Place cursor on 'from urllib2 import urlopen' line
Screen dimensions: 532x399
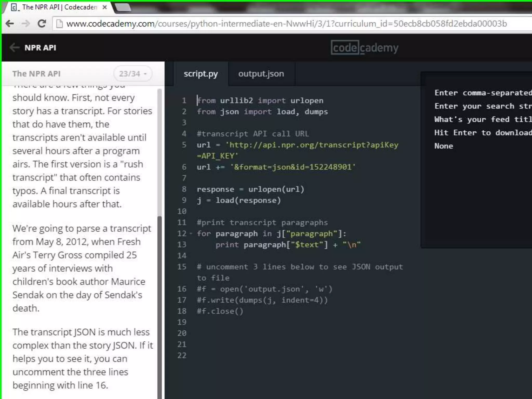click(x=260, y=101)
